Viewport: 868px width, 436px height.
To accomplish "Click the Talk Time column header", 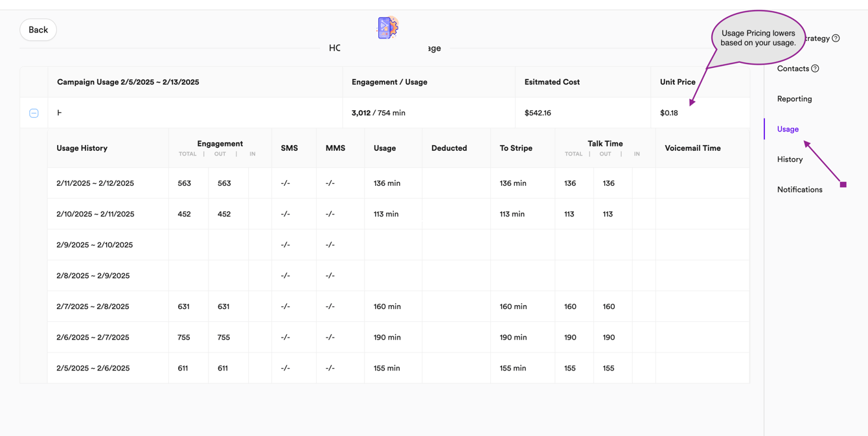I will 605,143.
